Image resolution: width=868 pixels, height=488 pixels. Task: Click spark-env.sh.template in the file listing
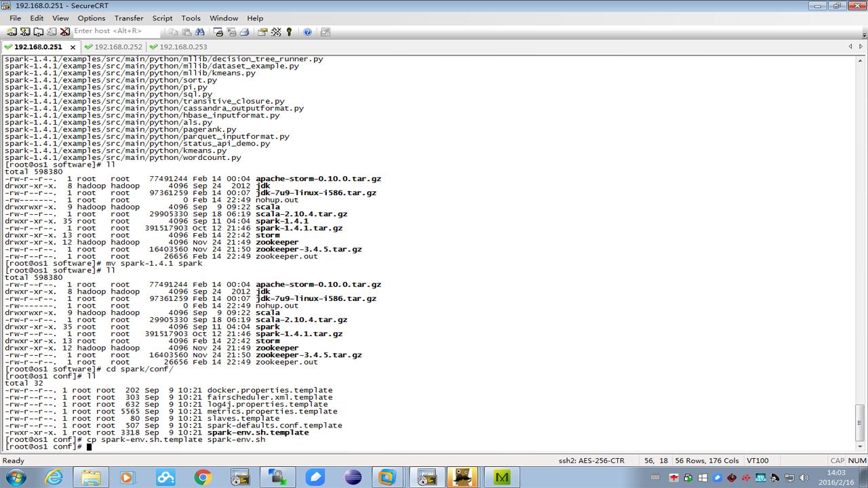tap(258, 432)
